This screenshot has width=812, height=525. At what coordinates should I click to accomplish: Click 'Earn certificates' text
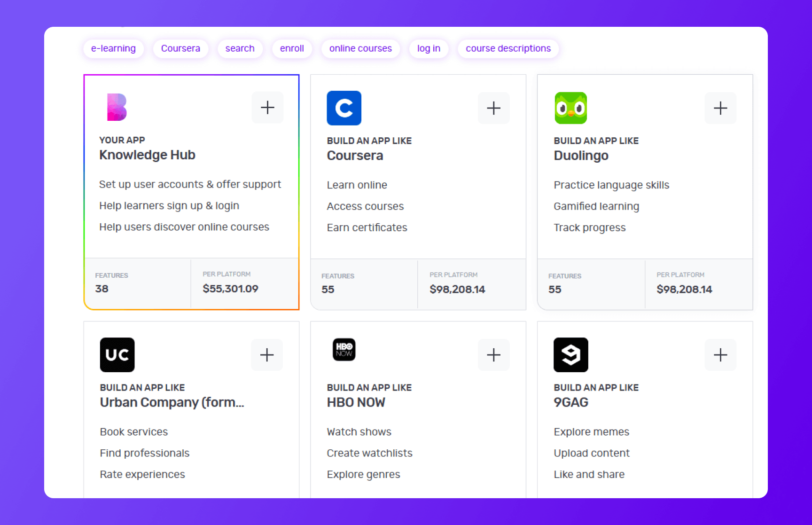pos(367,227)
